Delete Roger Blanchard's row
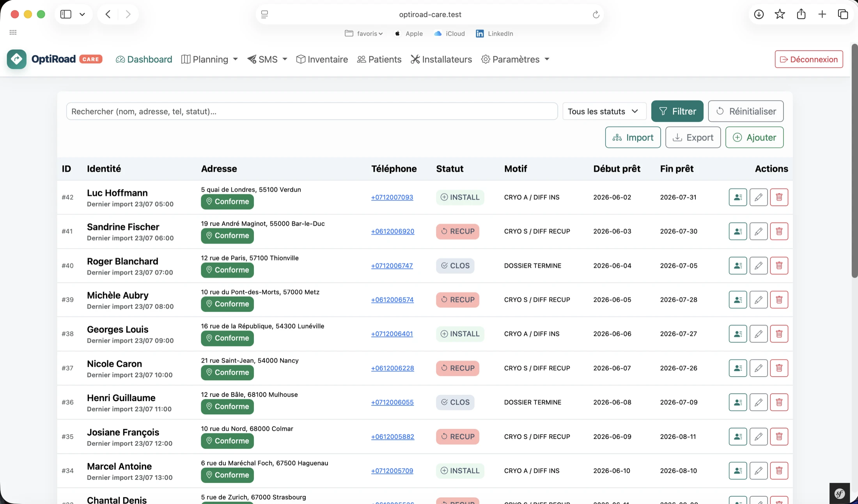This screenshot has width=858, height=504. click(779, 265)
